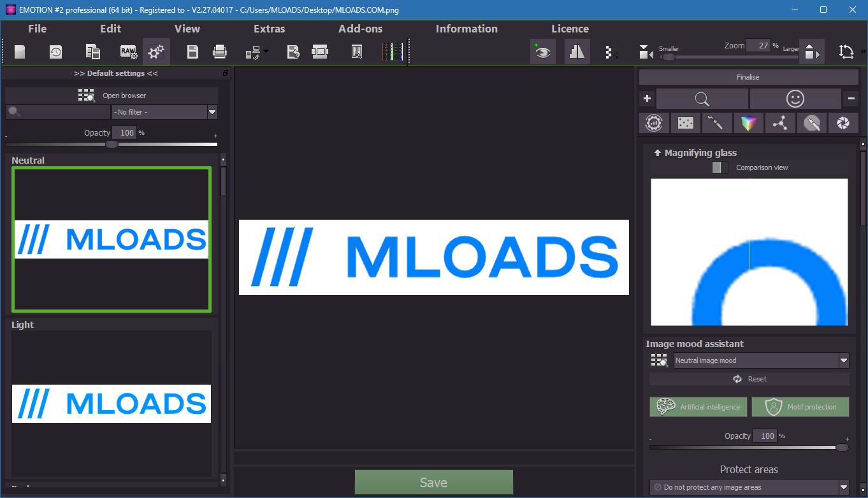
Task: Click the mood assistant Opacity value field
Action: point(765,436)
